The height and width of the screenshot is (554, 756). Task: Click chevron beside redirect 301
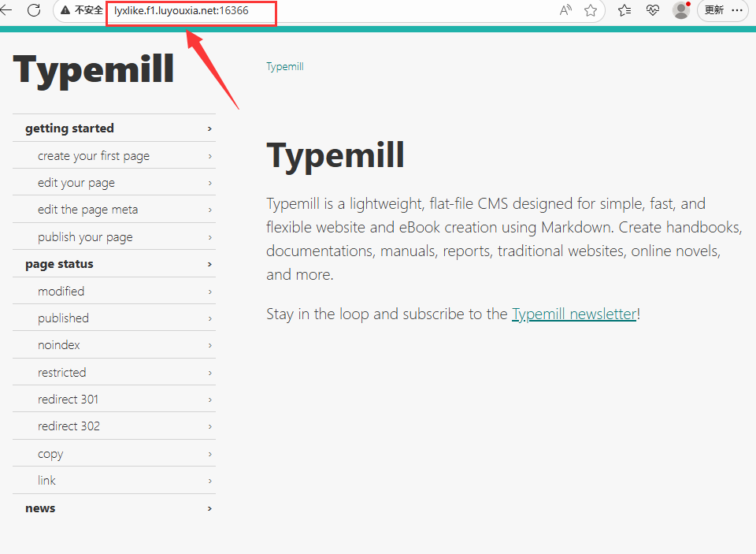(209, 400)
